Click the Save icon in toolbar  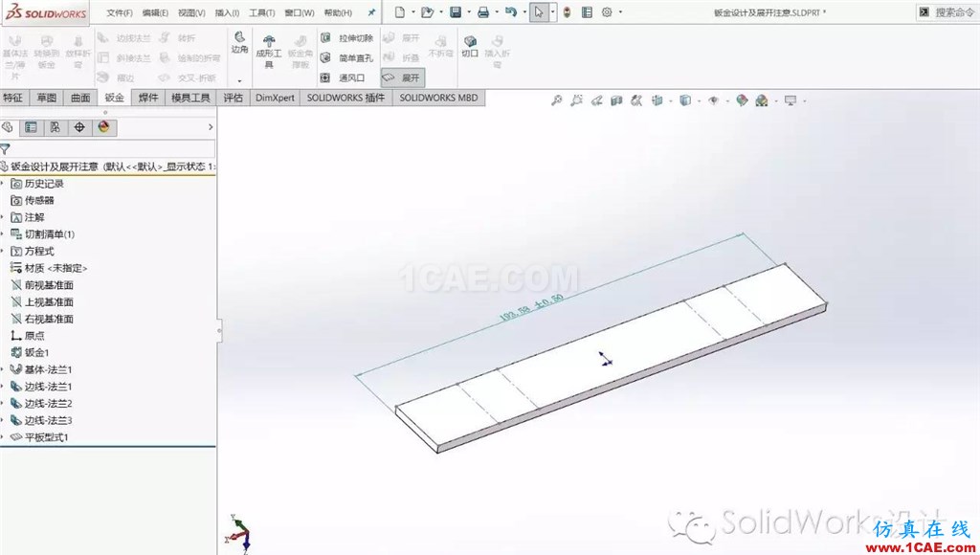pyautogui.click(x=456, y=11)
